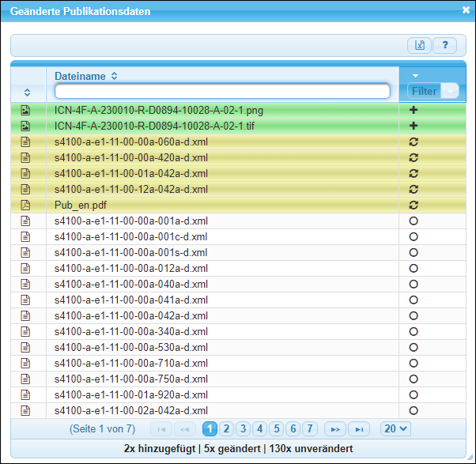Click the previous page arrow button
This screenshot has width=476, height=464.
pos(184,429)
